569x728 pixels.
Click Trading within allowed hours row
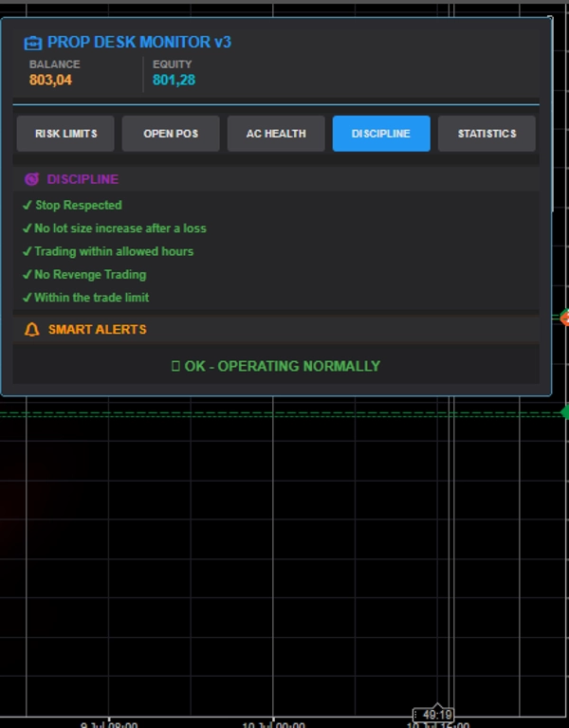coord(108,251)
